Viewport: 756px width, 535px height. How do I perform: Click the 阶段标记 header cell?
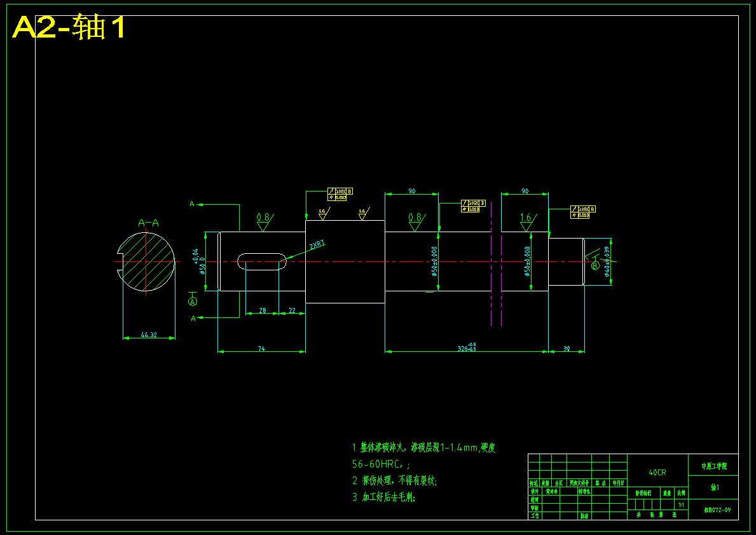pos(643,494)
